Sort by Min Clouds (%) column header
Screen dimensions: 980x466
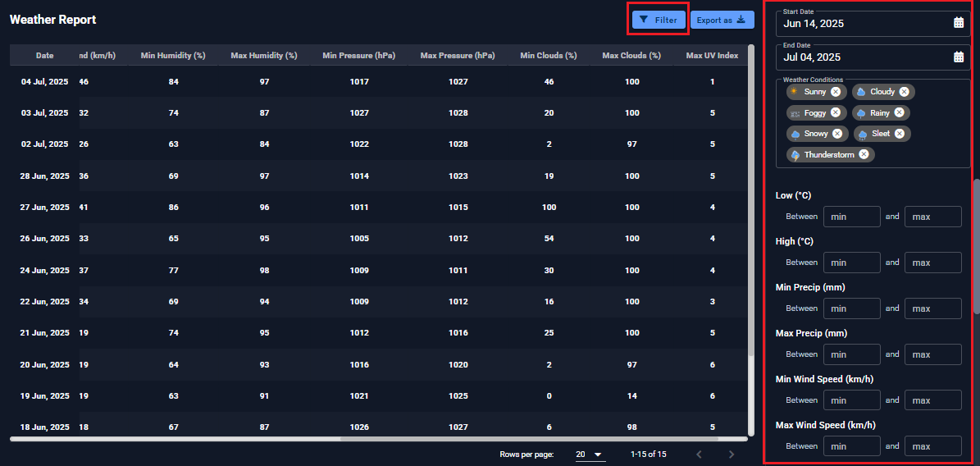[x=548, y=55]
